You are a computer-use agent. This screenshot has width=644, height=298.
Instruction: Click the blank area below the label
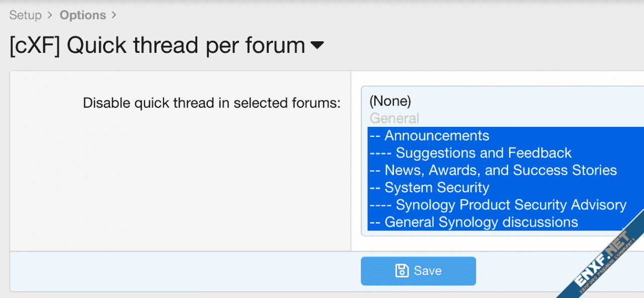tap(180, 191)
